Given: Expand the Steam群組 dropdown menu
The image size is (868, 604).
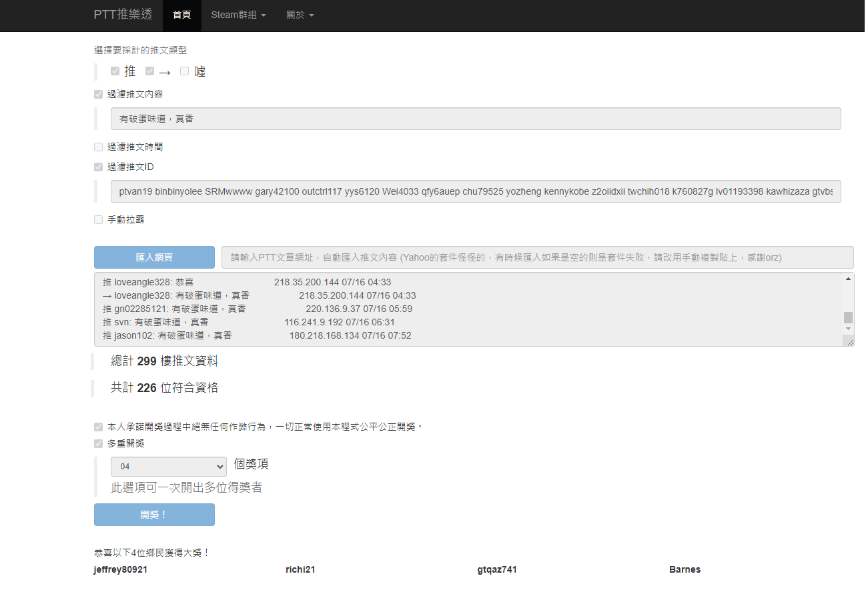Looking at the screenshot, I should [238, 15].
